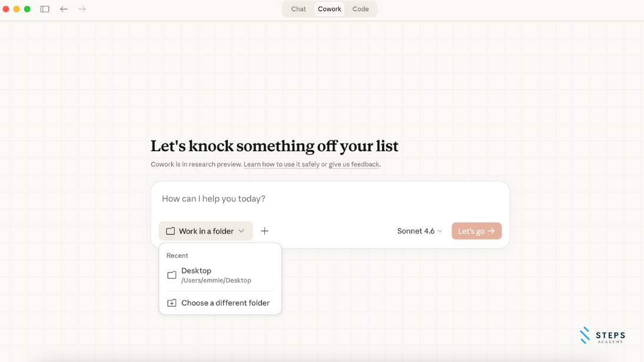Choose a different folder from the menu
The width and height of the screenshot is (644, 362).
click(x=225, y=303)
